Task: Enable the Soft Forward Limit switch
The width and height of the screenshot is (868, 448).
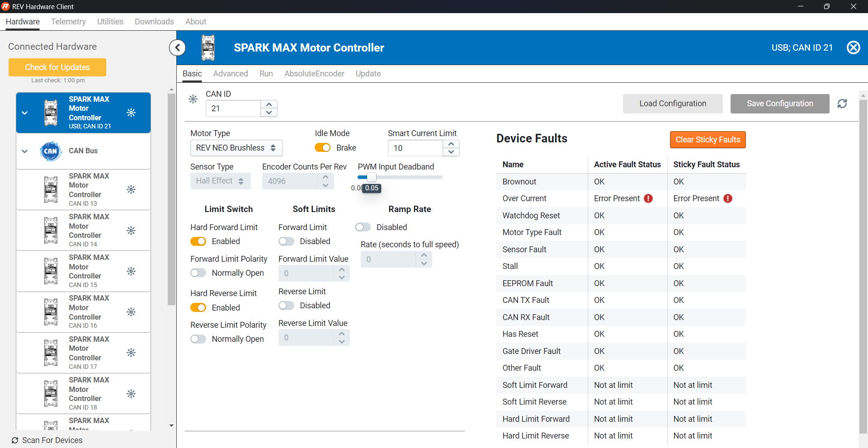Action: click(x=286, y=241)
